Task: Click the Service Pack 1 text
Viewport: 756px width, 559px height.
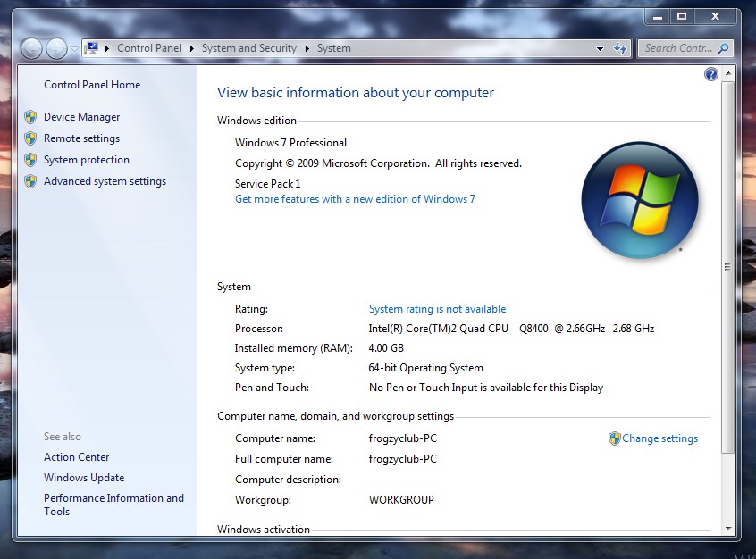Action: (267, 184)
